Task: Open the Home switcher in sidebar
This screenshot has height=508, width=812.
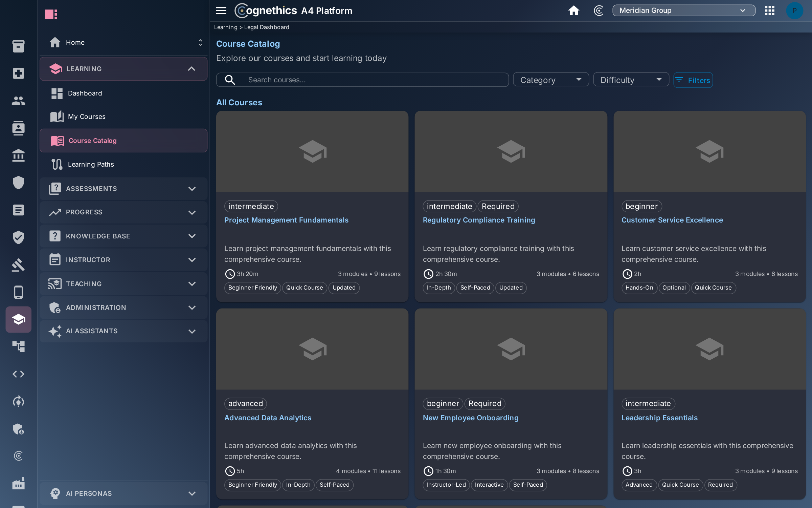Action: [123, 42]
